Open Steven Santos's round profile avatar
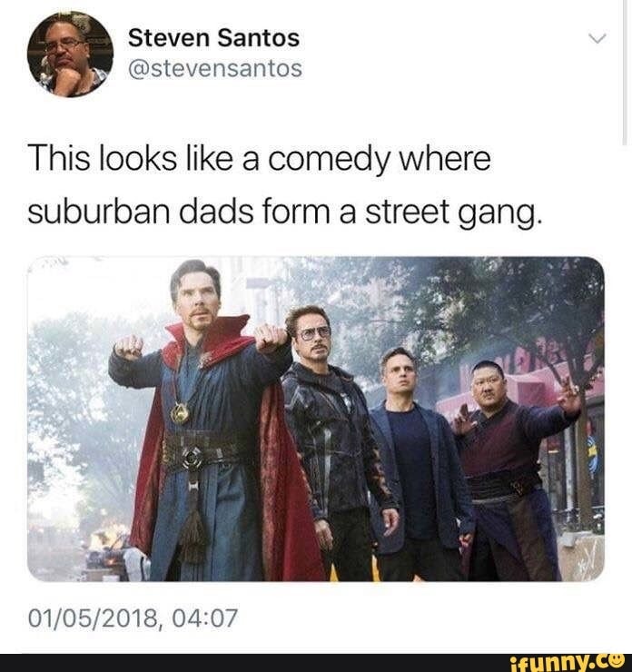 click(x=70, y=54)
